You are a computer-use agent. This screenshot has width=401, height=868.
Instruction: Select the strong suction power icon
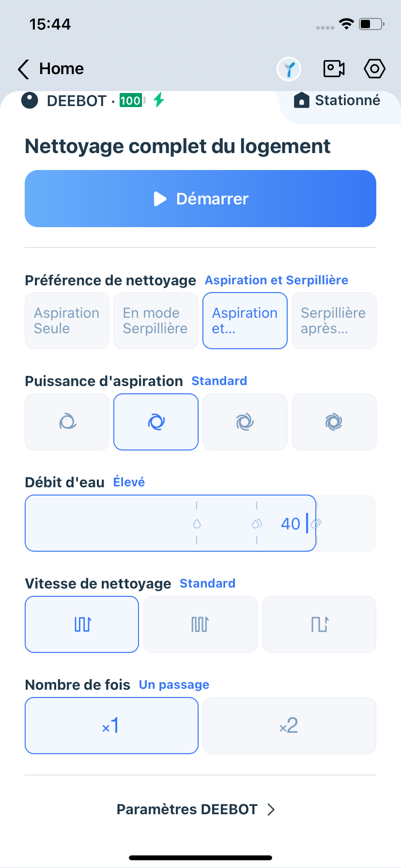245,422
